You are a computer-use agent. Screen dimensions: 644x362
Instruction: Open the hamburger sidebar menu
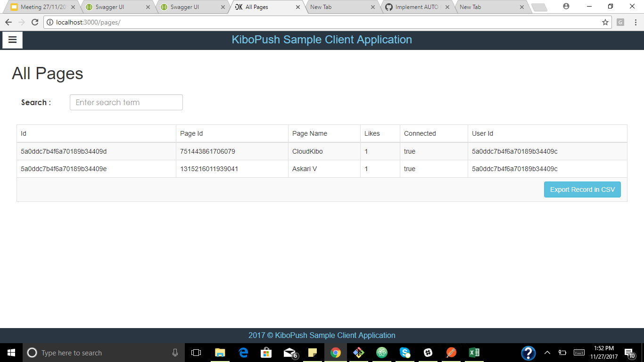[x=12, y=40]
